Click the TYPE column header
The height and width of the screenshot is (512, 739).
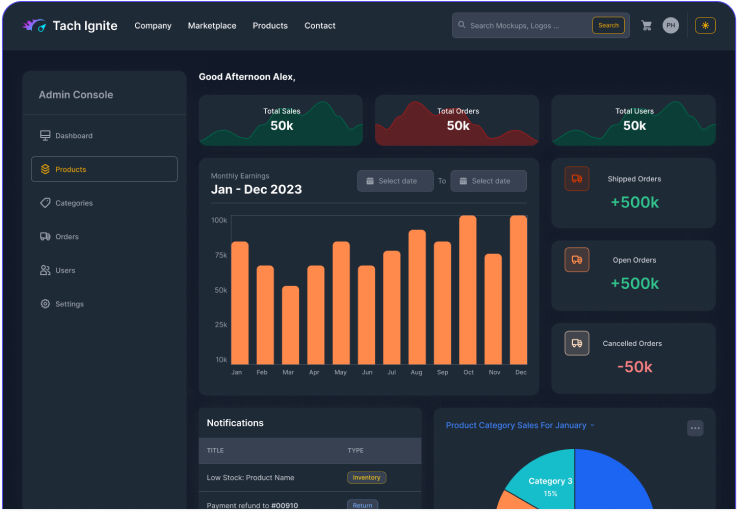click(355, 451)
